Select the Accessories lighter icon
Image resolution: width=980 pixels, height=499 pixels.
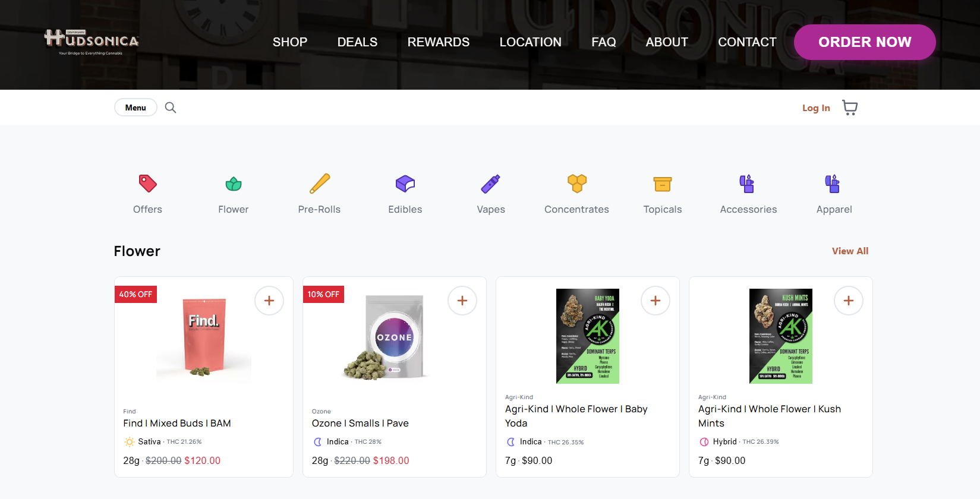click(x=747, y=184)
